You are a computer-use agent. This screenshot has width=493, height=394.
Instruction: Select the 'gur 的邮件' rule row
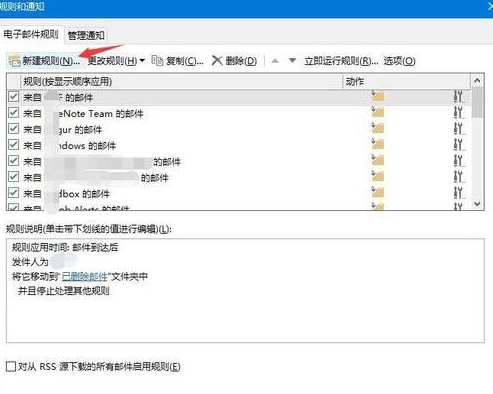pos(238,129)
